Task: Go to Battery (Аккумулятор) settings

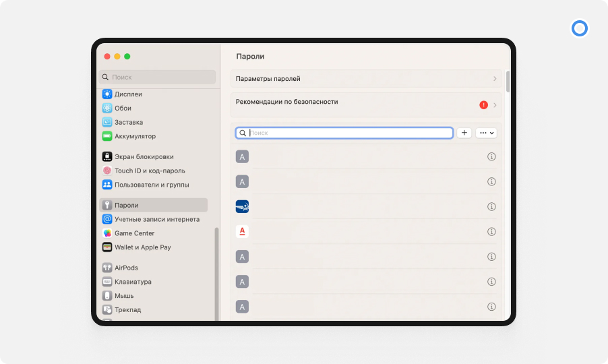Action: [135, 136]
